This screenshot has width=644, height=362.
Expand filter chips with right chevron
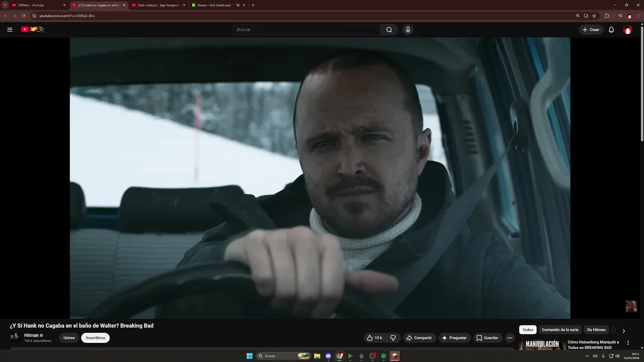(623, 331)
